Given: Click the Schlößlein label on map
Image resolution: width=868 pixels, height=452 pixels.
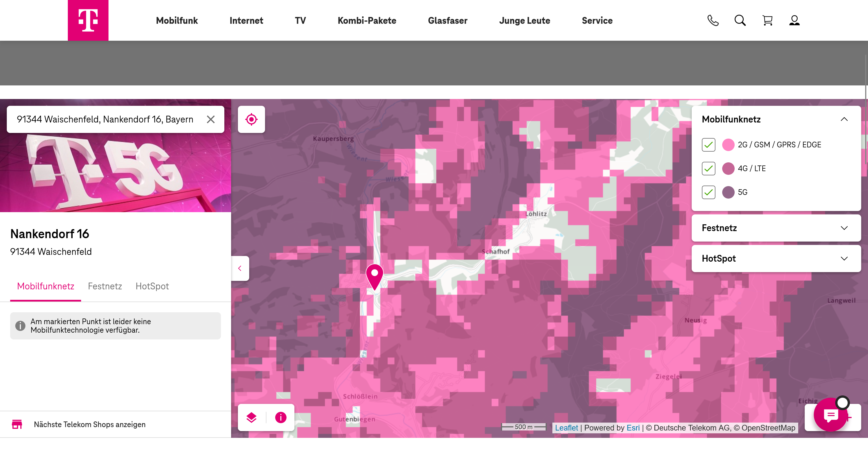Looking at the screenshot, I should (x=360, y=397).
